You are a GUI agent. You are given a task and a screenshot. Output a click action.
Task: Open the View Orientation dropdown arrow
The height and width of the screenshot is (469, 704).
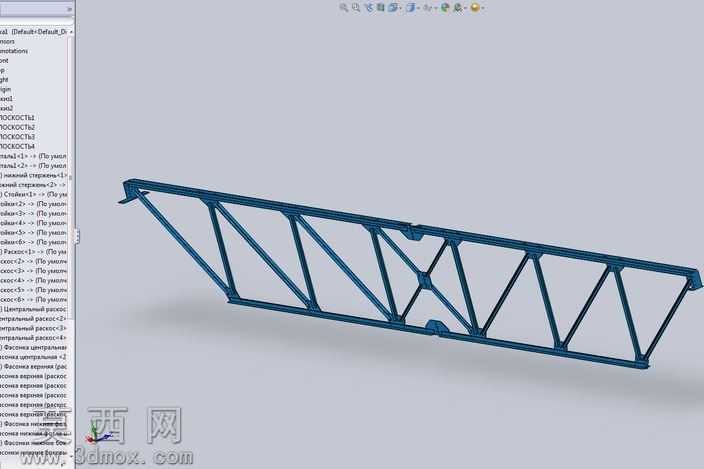point(400,8)
